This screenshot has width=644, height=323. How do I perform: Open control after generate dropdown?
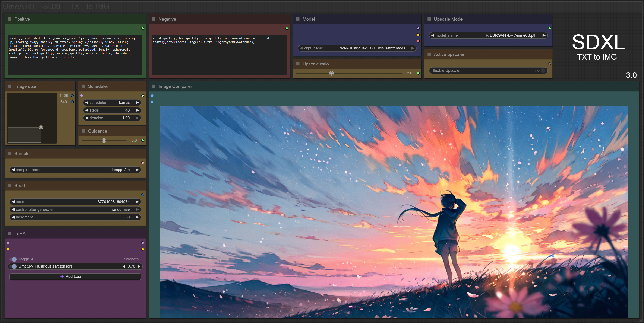pyautogui.click(x=75, y=209)
